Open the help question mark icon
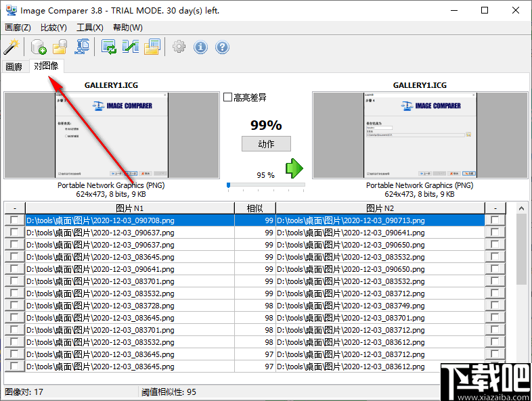Screen dimensions: 532x401 point(222,47)
